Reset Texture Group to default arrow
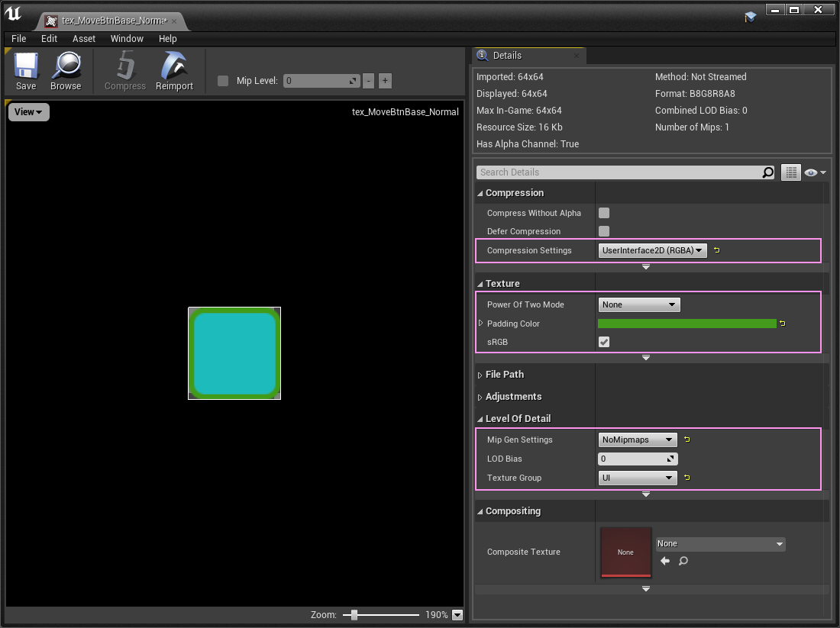 click(687, 478)
